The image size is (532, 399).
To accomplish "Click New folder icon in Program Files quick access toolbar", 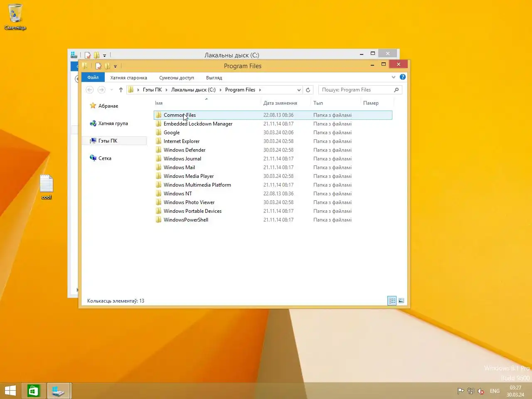I will [x=107, y=66].
